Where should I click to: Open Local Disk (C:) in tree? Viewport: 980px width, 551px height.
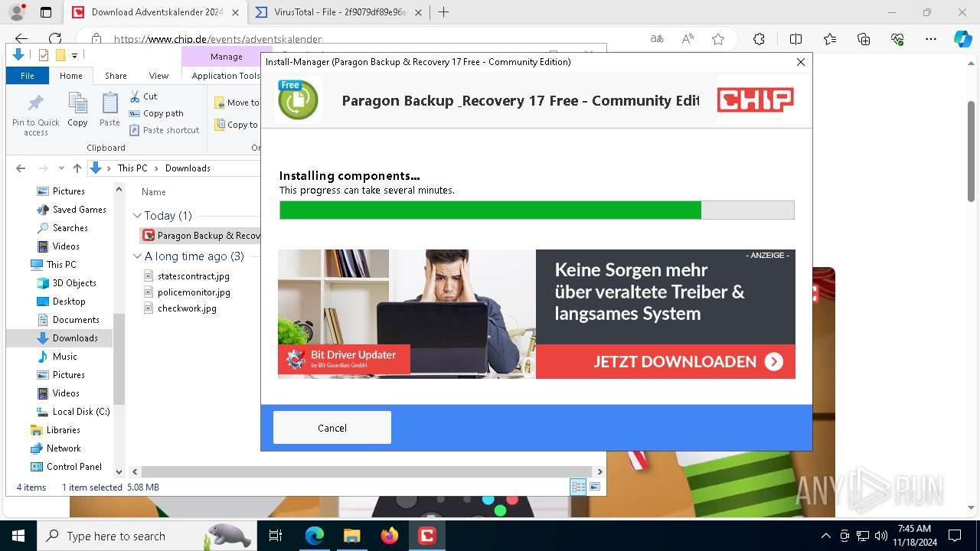[80, 412]
